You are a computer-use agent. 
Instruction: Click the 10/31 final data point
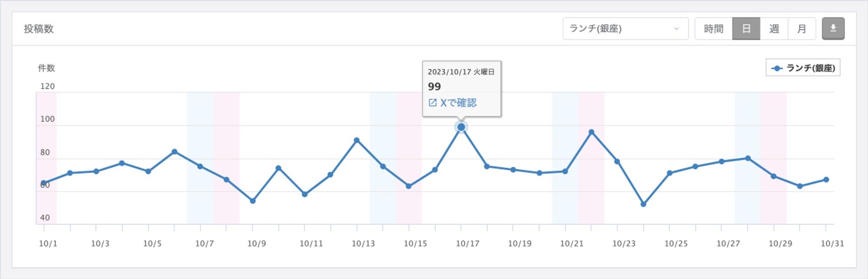[x=826, y=179]
